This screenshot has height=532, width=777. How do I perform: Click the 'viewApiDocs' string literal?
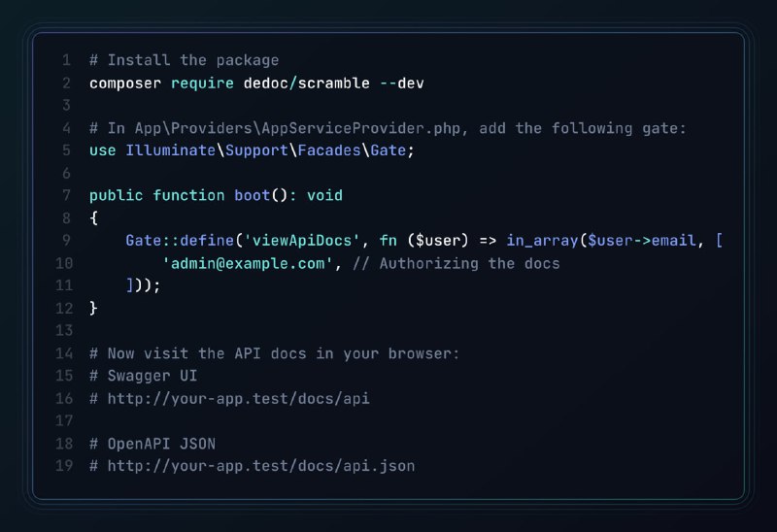tap(302, 240)
